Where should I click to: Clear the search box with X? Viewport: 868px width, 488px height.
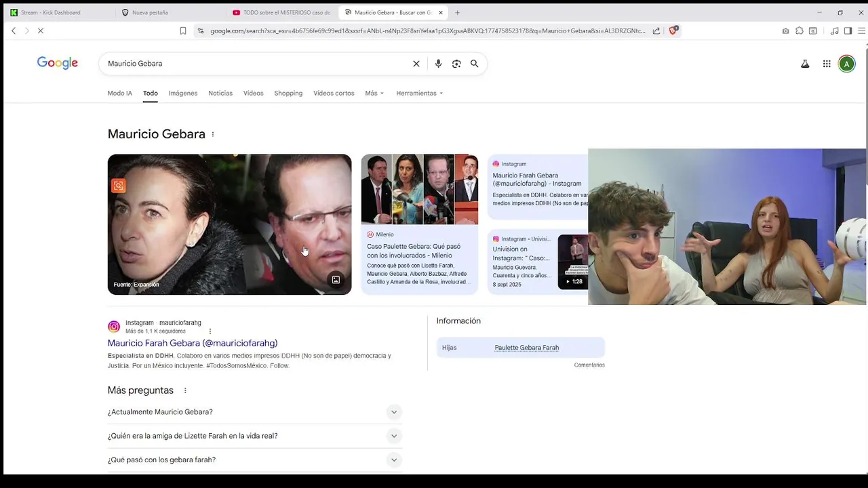pos(416,64)
